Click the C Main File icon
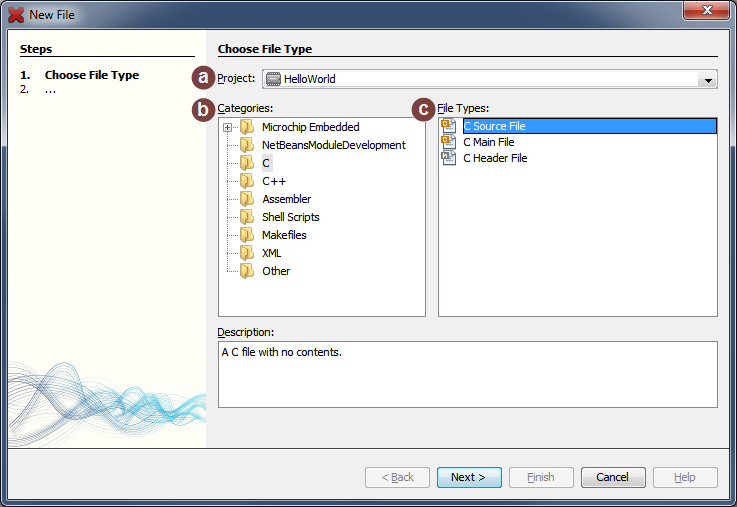Viewport: 737px width, 507px height. pos(448,142)
